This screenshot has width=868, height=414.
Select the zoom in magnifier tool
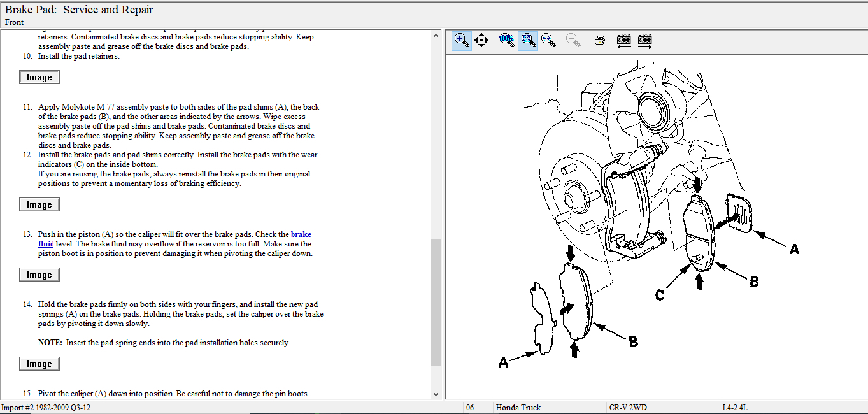(462, 41)
